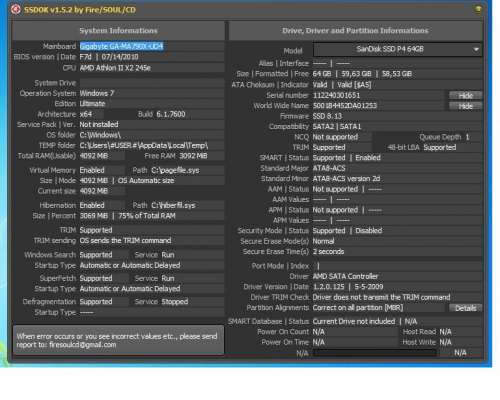Select the Free space value 58,53 GB
This screenshot has height=400, width=500.
(397, 74)
